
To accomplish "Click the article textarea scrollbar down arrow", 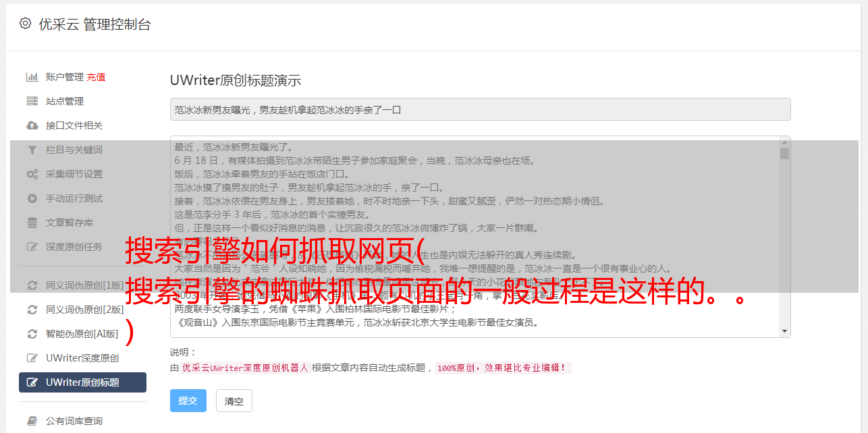I will tap(784, 331).
